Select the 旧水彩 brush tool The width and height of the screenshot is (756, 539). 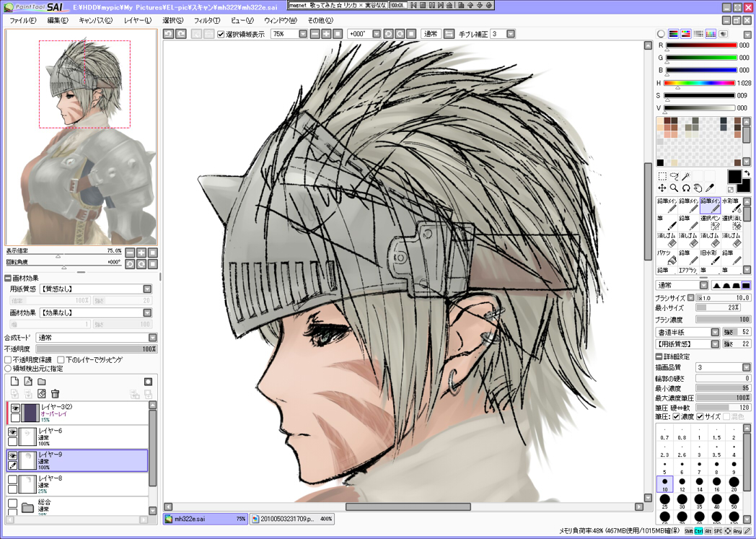711,258
